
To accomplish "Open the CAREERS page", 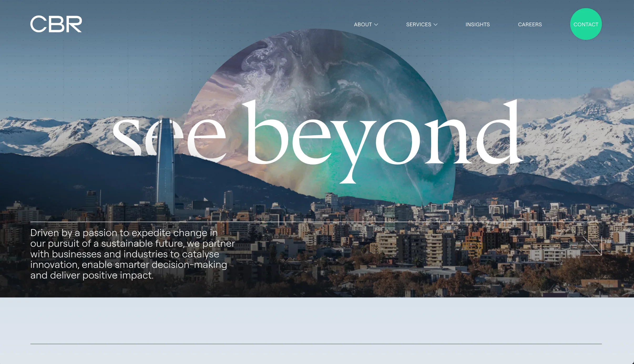I will 530,24.
